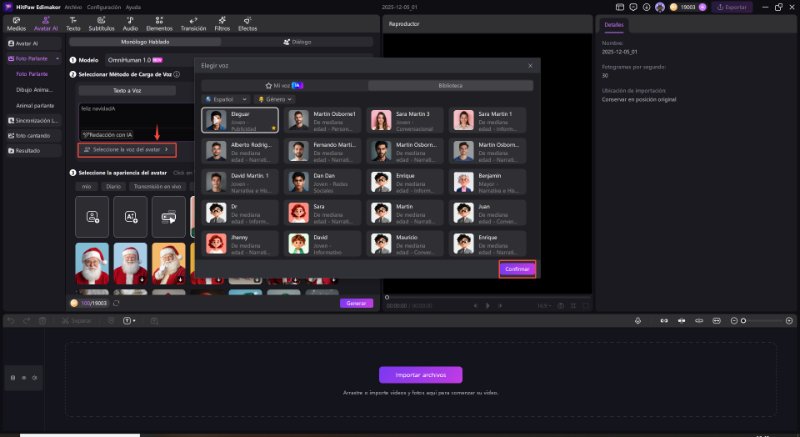The image size is (800, 437).
Task: Open the Efectos tool icon
Action: (247, 23)
